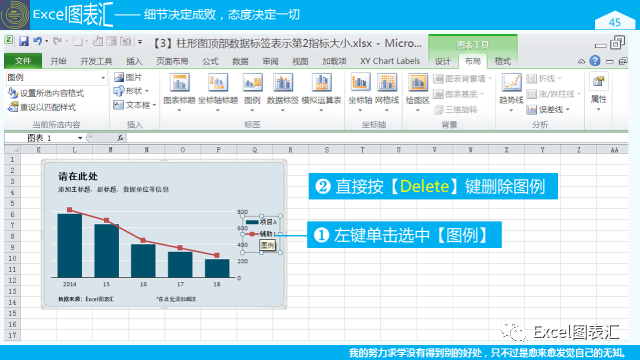The height and width of the screenshot is (360, 640).
Task: Click the formula bar input field
Action: click(376, 138)
